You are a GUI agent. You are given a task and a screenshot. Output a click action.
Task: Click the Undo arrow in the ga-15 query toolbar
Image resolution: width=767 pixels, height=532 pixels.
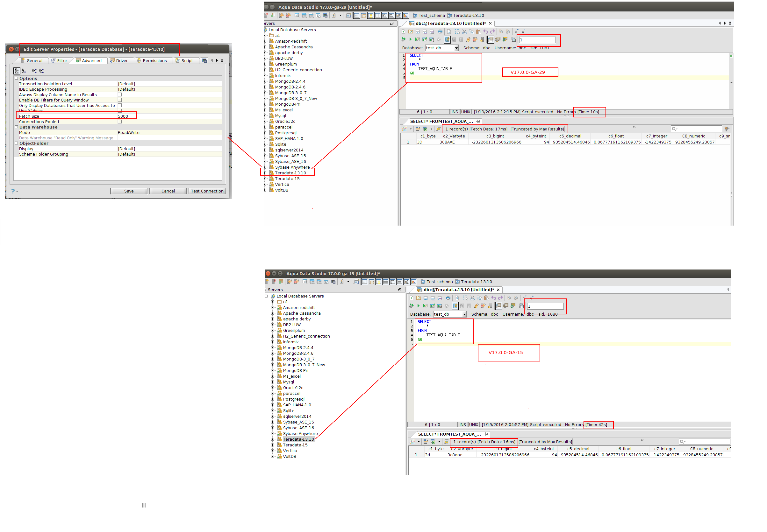[x=493, y=298]
